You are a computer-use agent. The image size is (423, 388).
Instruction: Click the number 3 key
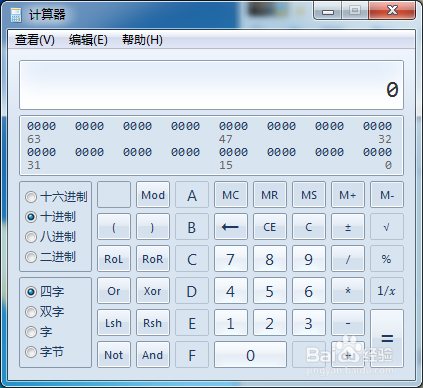[309, 323]
